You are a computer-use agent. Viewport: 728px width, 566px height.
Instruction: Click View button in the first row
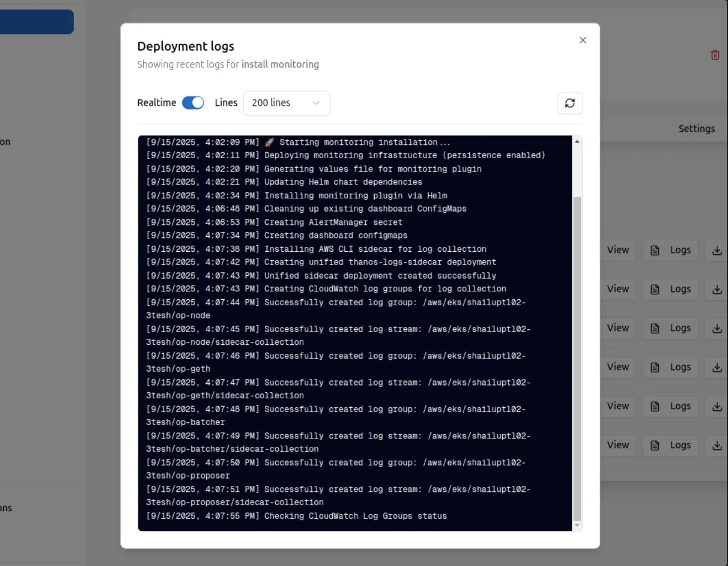[618, 250]
